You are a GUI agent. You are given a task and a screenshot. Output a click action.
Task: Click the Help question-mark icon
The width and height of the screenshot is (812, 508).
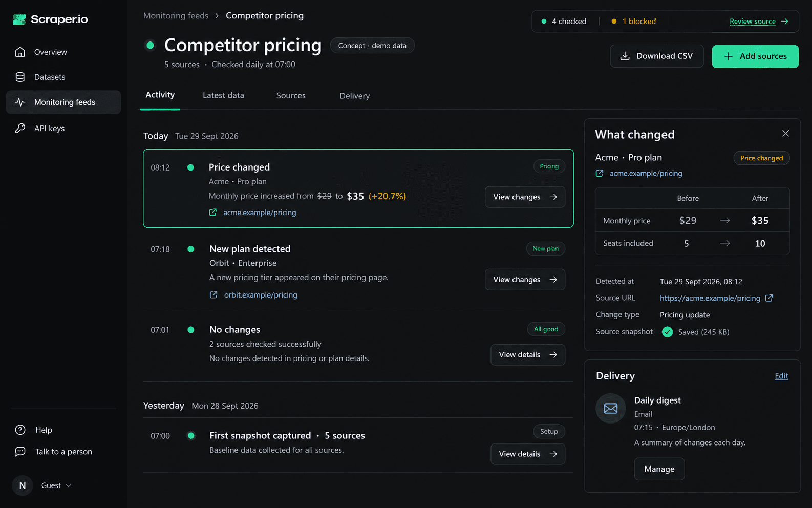coord(20,430)
